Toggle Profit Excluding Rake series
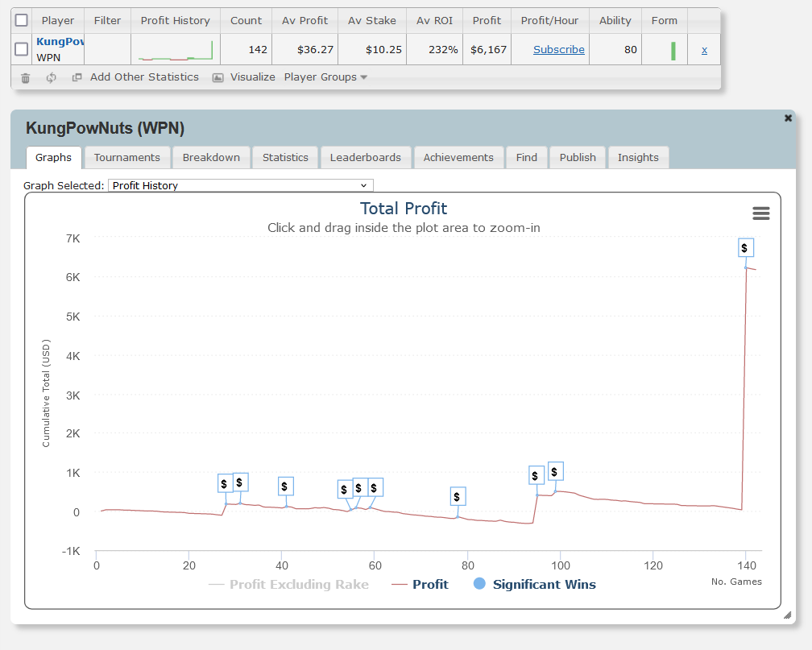The height and width of the screenshot is (650, 812). pyautogui.click(x=288, y=585)
